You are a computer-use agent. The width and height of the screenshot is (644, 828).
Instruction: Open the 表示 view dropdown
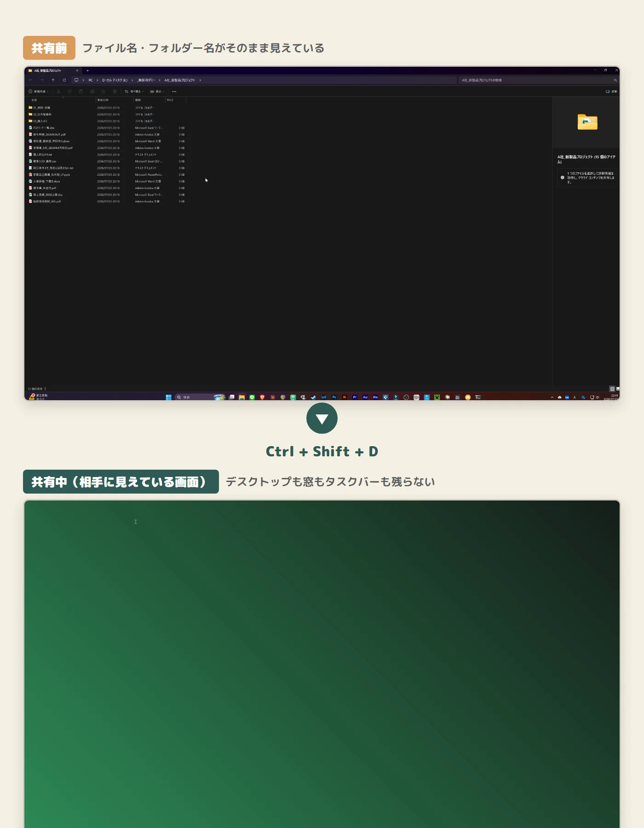click(x=157, y=92)
